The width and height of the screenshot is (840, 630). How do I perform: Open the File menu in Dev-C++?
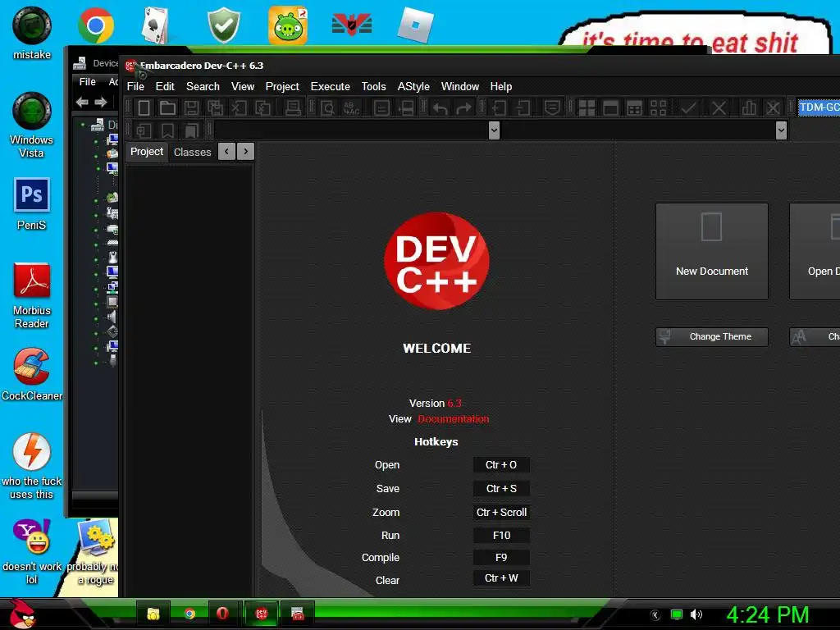pos(135,86)
